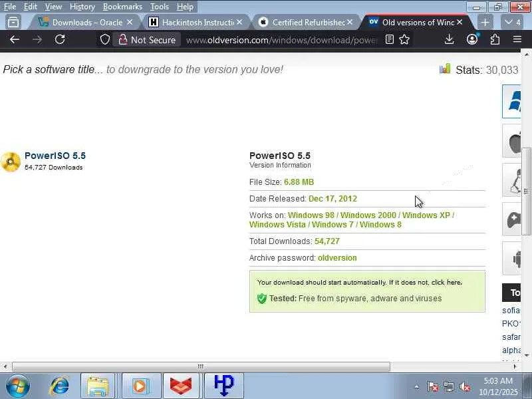Screen dimensions: 532x399
Task: Click the PowerISO disc icon
Action: pos(11,162)
